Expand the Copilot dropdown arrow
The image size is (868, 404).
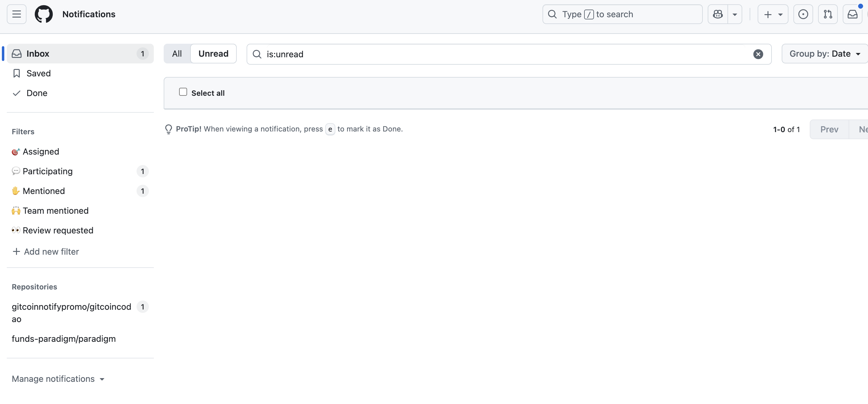pos(735,14)
